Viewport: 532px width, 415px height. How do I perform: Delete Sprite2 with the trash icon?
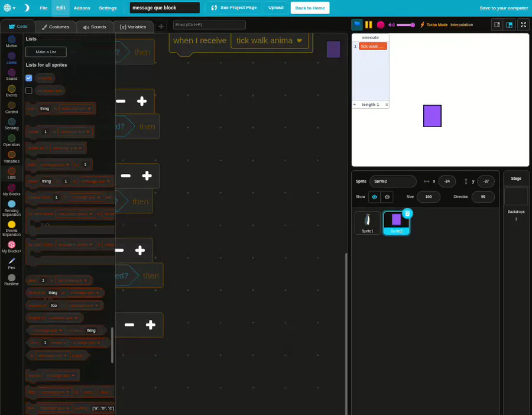(x=407, y=213)
